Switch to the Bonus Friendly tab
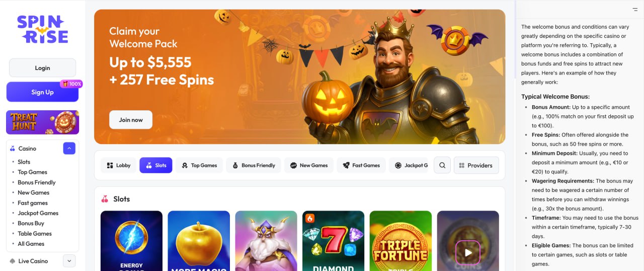 [253, 165]
